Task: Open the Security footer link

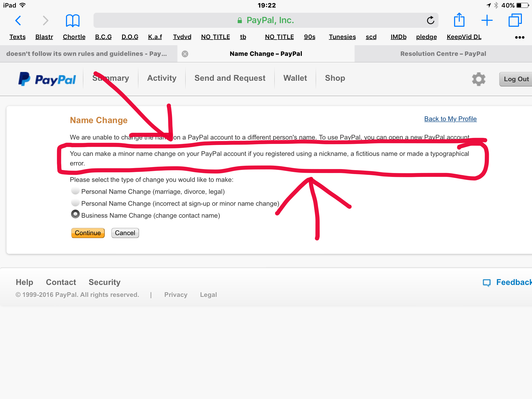Action: pyautogui.click(x=104, y=282)
